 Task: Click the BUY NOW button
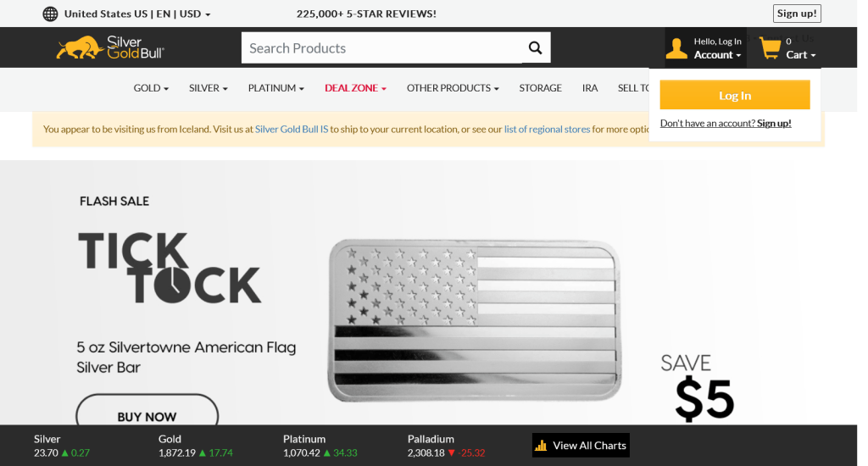coord(147,411)
